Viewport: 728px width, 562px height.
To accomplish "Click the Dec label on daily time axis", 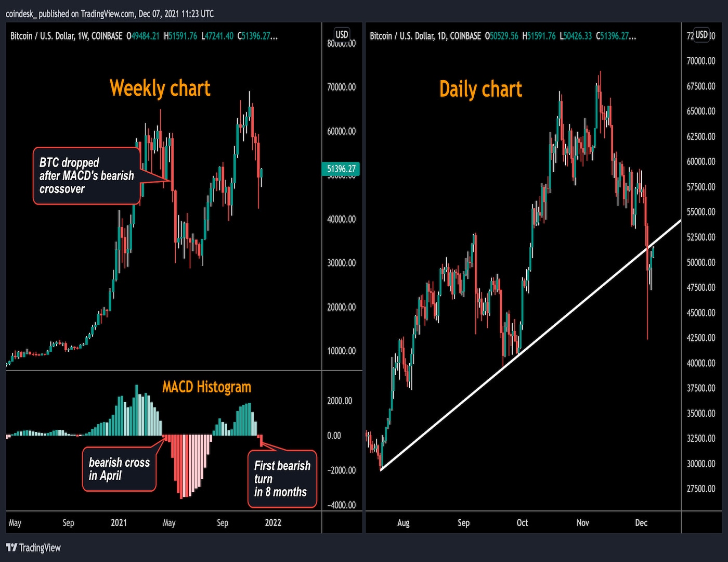I will tap(641, 522).
